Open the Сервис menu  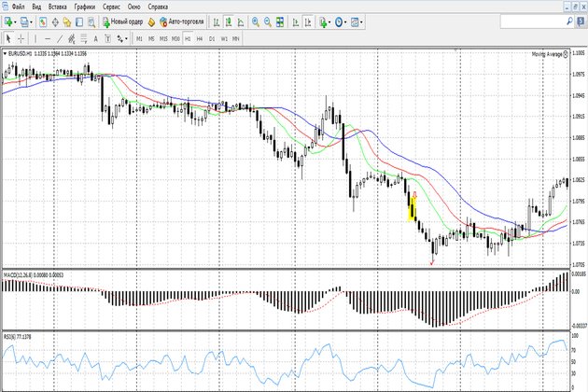[x=111, y=7]
